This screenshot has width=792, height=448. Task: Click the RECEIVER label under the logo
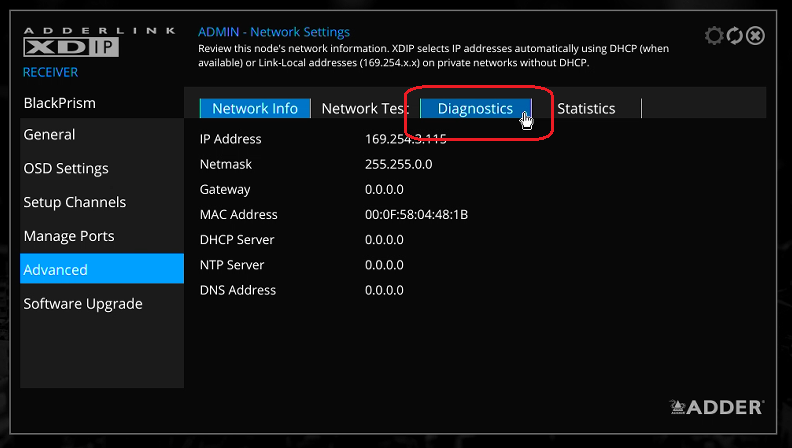[50, 72]
